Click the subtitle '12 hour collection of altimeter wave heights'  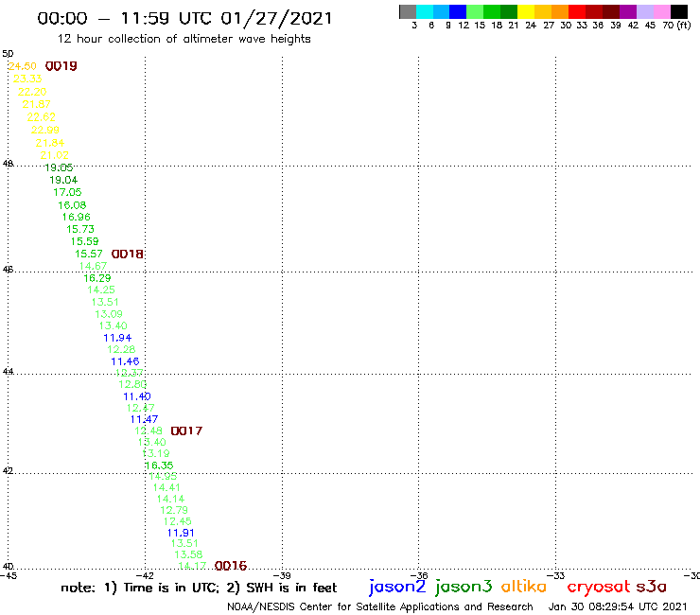184,40
